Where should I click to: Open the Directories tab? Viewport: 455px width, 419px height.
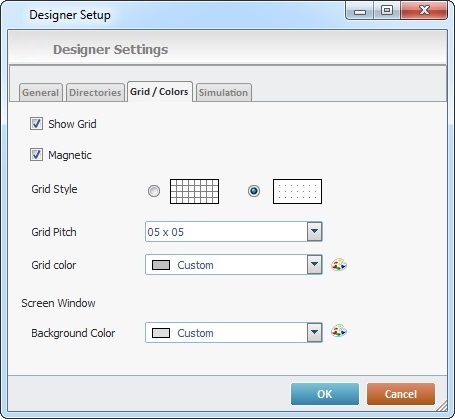(x=95, y=92)
